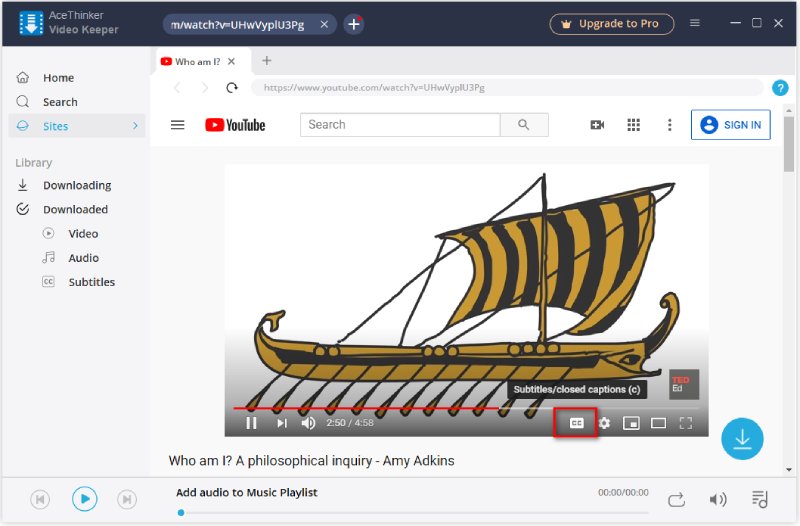Mute the YouTube video volume
800x526 pixels.
[308, 423]
